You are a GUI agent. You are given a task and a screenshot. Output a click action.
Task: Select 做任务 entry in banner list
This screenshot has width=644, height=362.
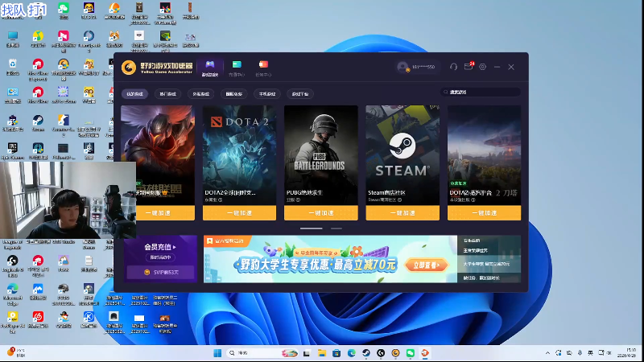pyautogui.click(x=489, y=278)
